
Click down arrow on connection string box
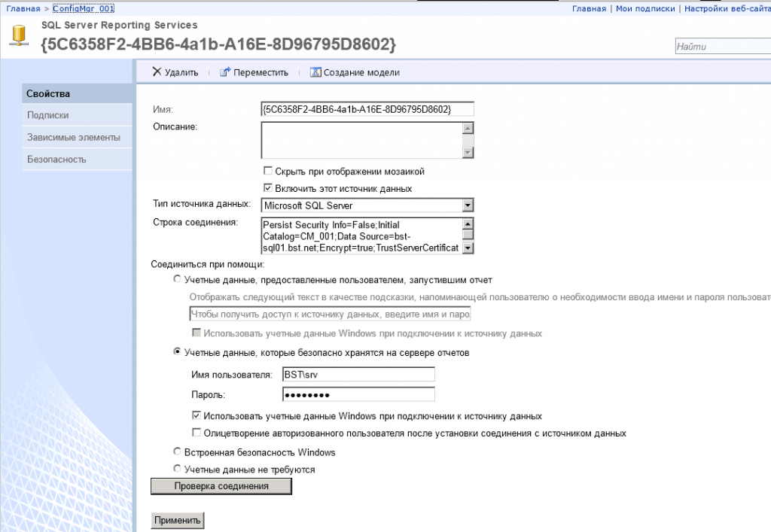(468, 247)
